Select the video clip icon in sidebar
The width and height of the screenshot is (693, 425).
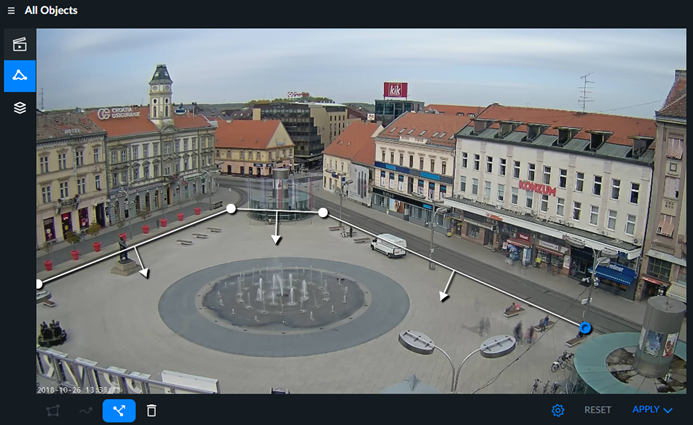click(x=19, y=44)
